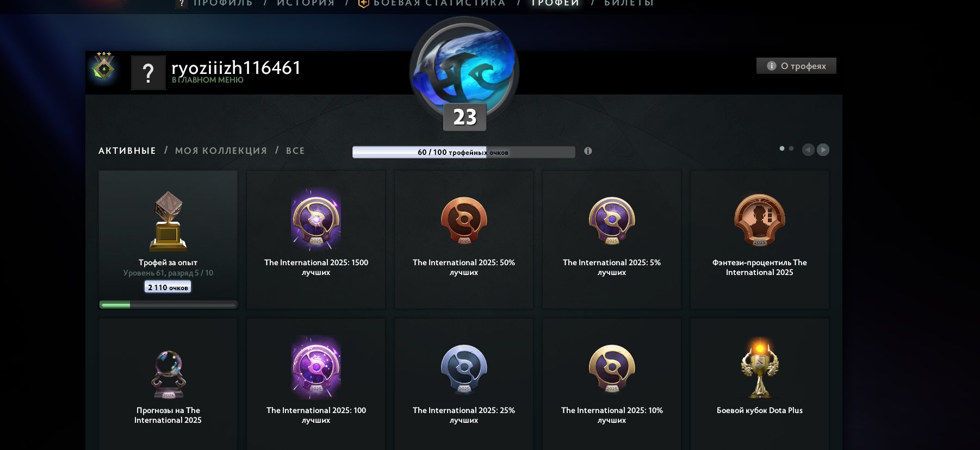
Task: Select The International 2025 top 1500 trophy
Action: 316,240
